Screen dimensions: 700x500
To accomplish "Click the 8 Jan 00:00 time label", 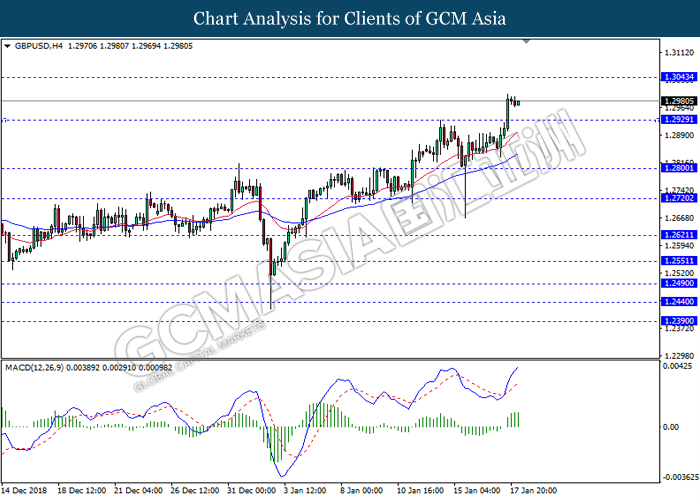I will (x=362, y=491).
